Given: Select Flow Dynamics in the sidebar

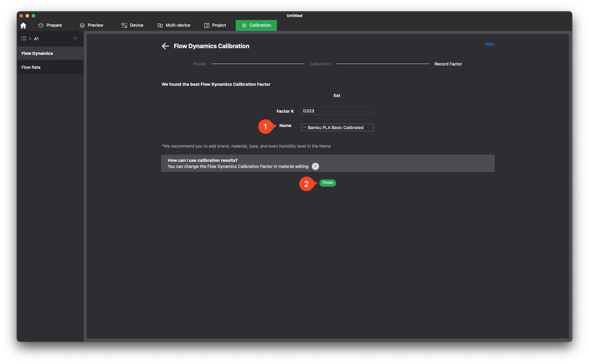Looking at the screenshot, I should click(x=37, y=53).
